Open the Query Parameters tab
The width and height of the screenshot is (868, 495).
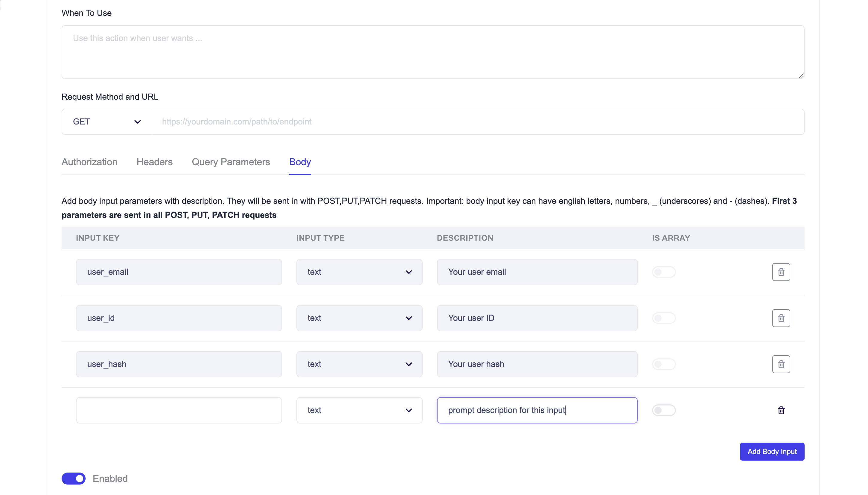click(231, 162)
